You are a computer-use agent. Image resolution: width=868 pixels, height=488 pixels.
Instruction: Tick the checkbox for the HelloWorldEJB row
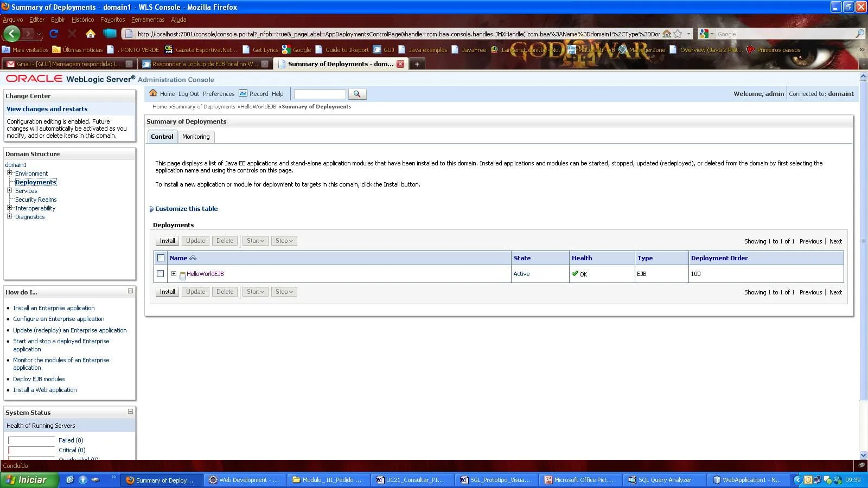(x=160, y=274)
